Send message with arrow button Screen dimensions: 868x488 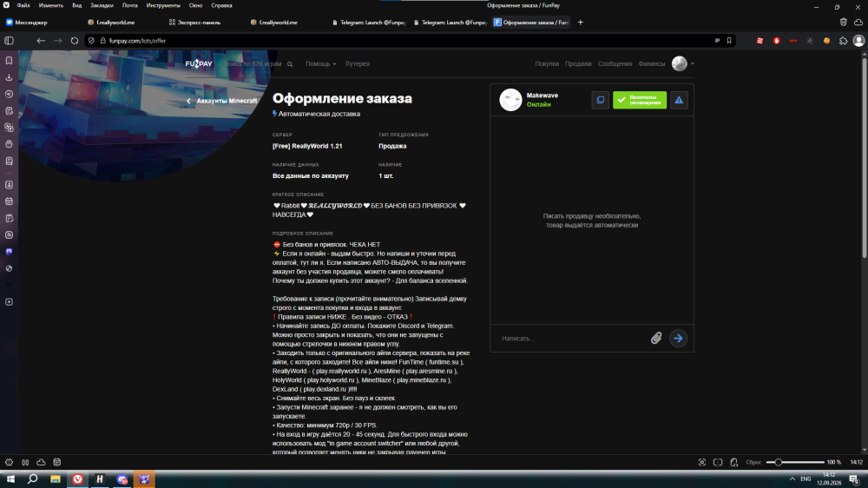click(x=678, y=339)
